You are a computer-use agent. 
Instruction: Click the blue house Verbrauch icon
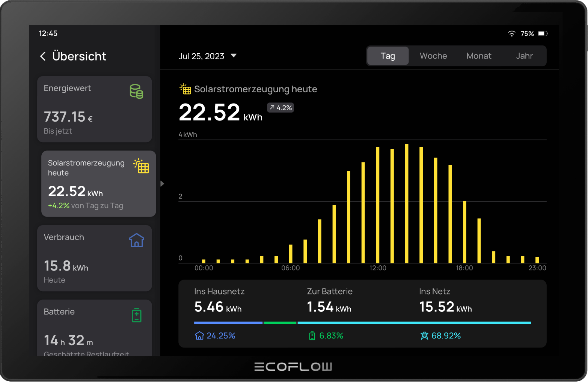tap(137, 240)
